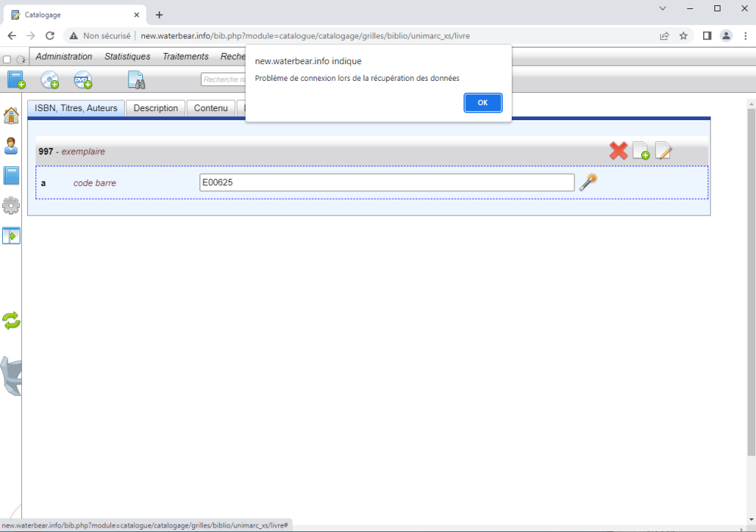The height and width of the screenshot is (532, 756).
Task: Click the add CD icon in toolbar
Action: [50, 79]
